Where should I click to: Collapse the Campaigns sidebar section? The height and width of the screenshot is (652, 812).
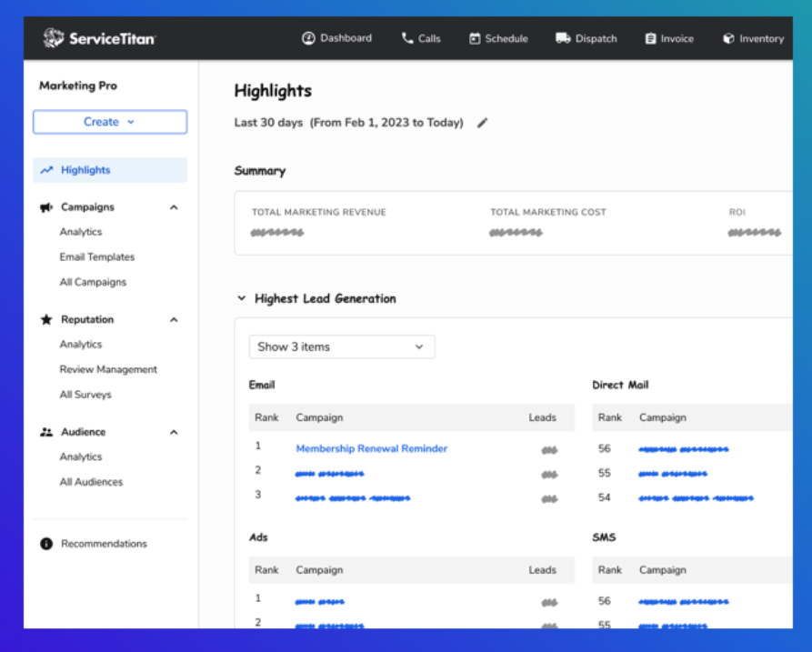coord(174,207)
